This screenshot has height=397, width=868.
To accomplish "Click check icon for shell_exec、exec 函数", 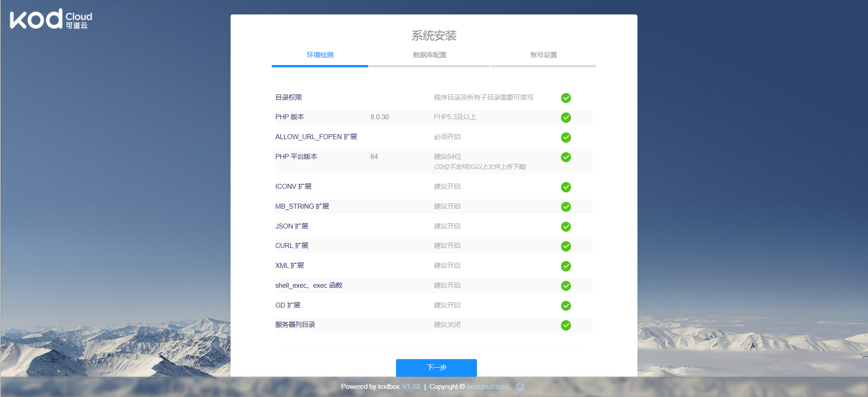I will 566,286.
